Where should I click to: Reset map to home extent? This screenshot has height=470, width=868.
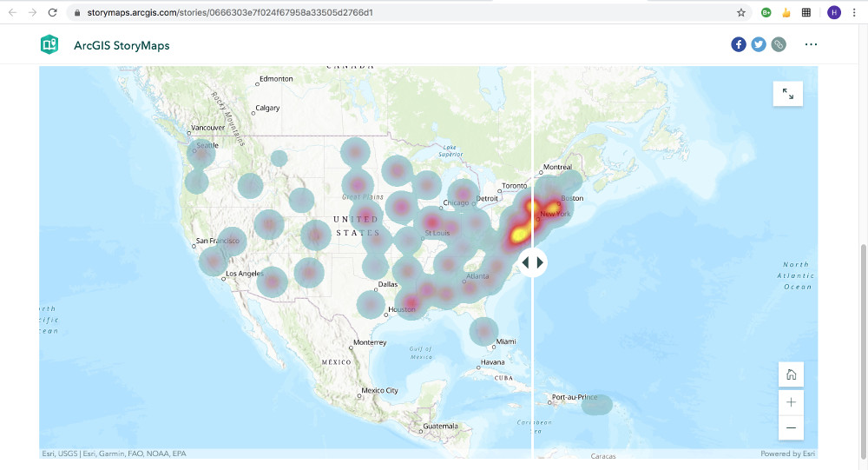pos(791,375)
